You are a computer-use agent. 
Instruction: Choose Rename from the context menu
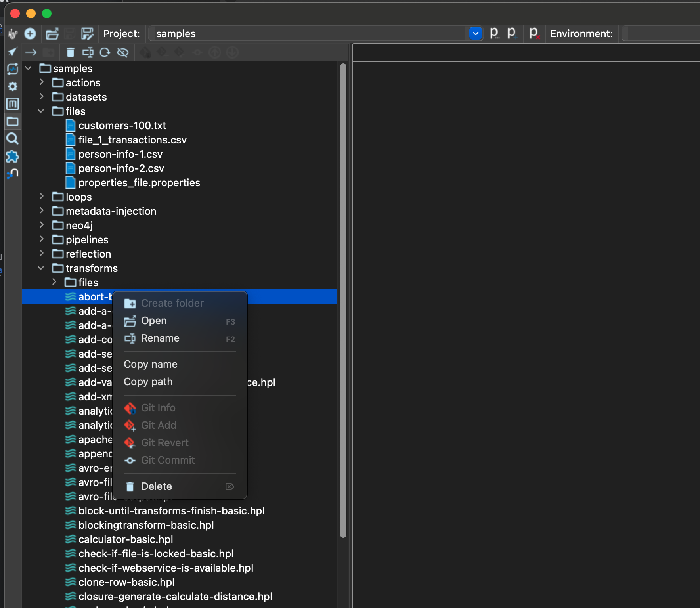(160, 338)
